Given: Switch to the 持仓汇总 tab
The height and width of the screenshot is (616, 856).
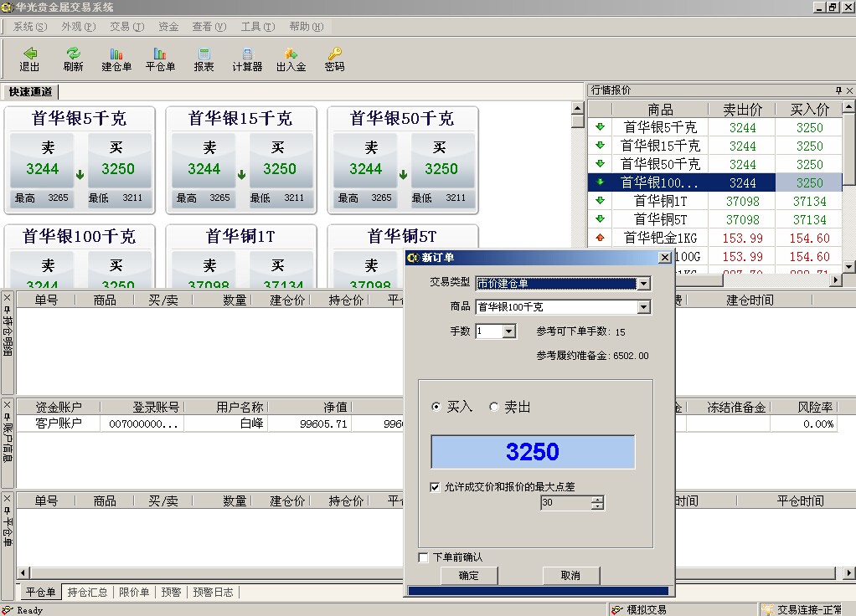Looking at the screenshot, I should click(x=87, y=592).
